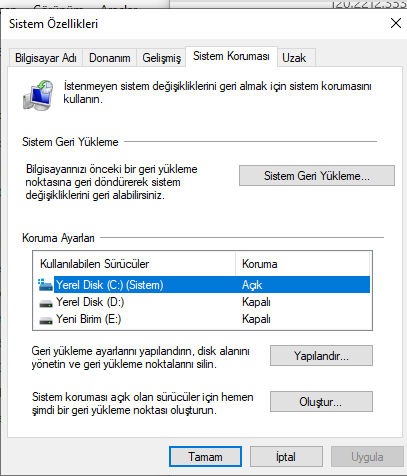Cancel with the İptal button
The height and width of the screenshot is (476, 407).
286,457
